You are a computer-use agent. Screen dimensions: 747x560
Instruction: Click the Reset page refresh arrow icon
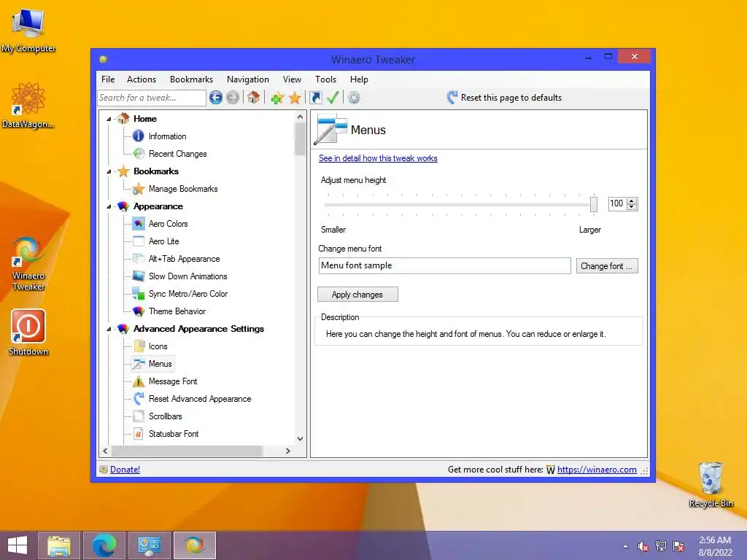click(x=452, y=98)
